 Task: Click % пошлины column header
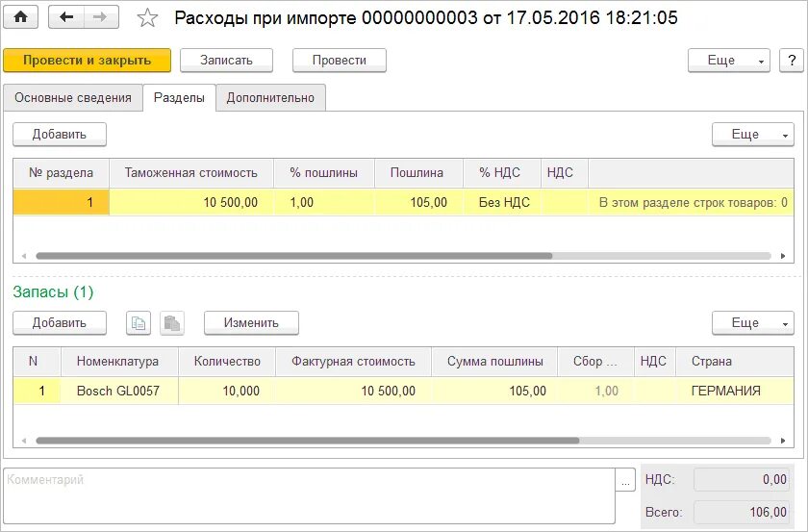[x=324, y=173]
